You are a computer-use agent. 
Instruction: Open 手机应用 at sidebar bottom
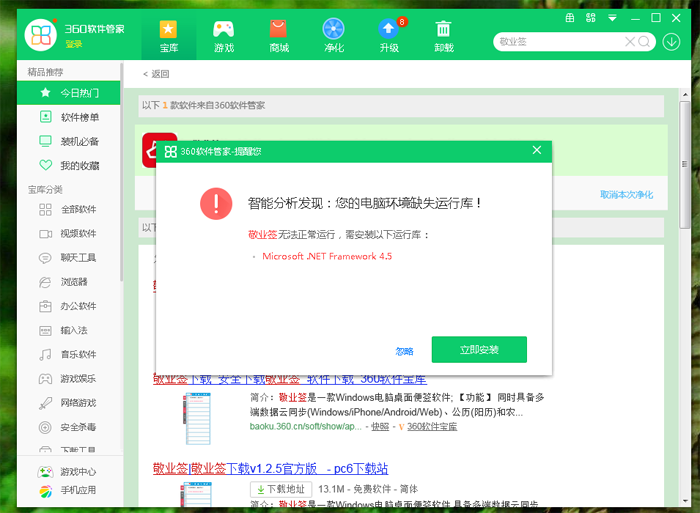click(x=68, y=490)
